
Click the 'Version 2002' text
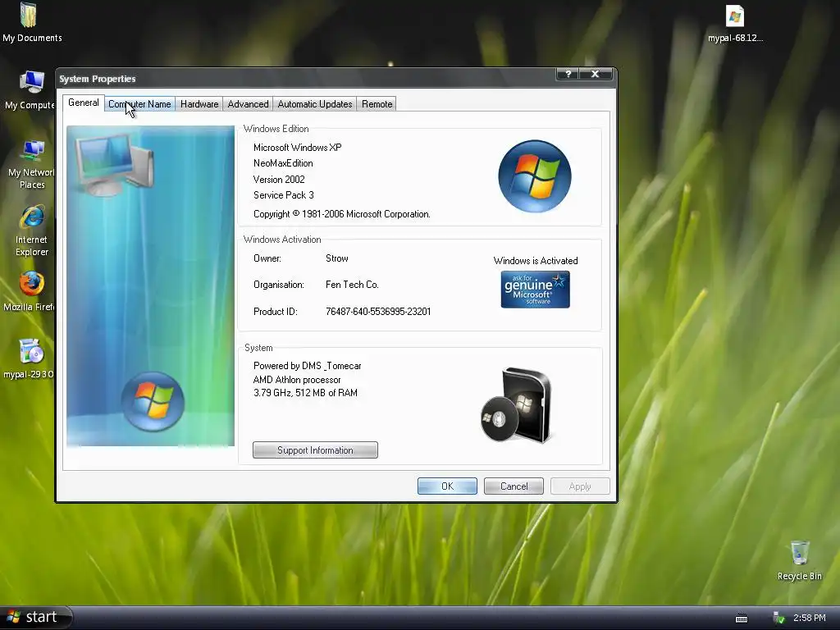click(279, 180)
